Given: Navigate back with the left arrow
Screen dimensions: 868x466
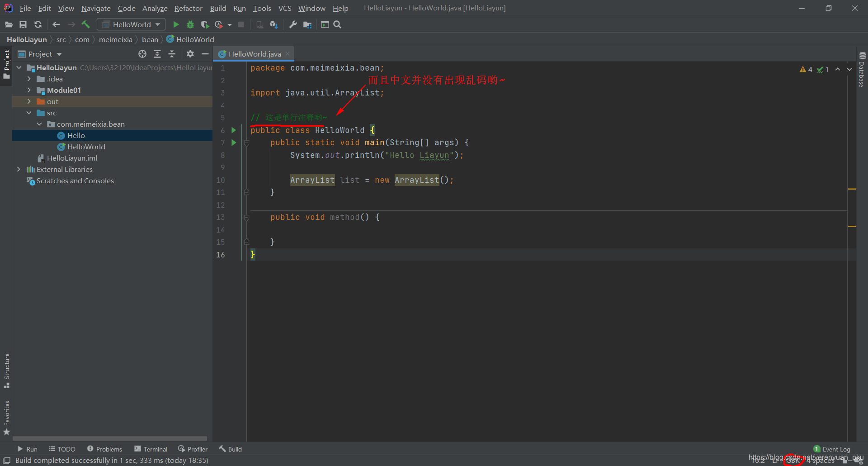Looking at the screenshot, I should point(56,24).
